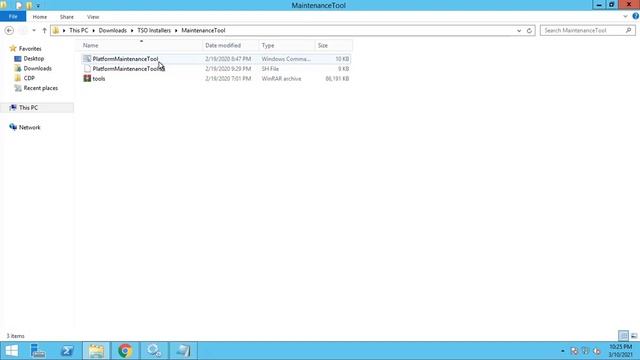Screen dimensions: 640x360
Task: Refresh the current folder
Action: [529, 31]
